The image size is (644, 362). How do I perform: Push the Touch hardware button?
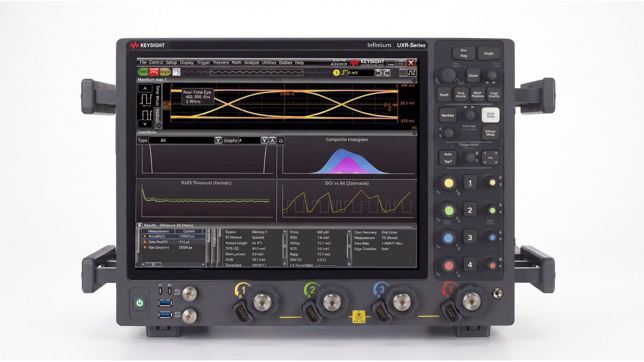pyautogui.click(x=444, y=95)
